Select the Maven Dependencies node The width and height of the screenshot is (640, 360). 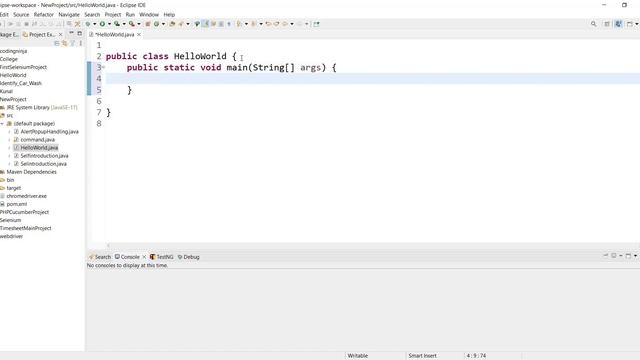pos(31,172)
